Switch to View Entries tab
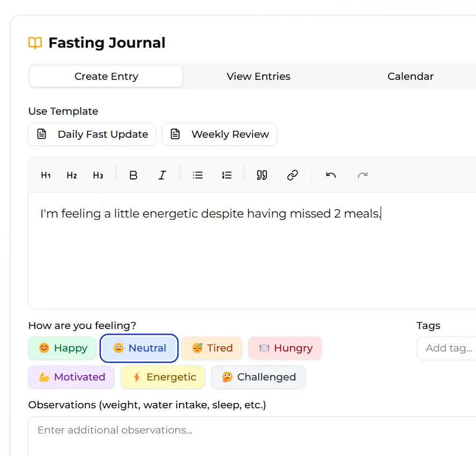The height and width of the screenshot is (456, 476). point(258,77)
